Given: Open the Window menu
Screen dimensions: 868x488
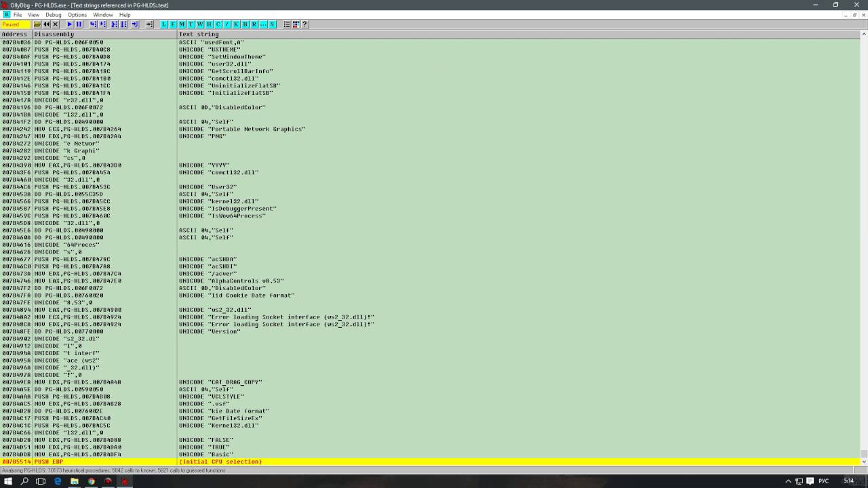Looking at the screenshot, I should coord(103,14).
